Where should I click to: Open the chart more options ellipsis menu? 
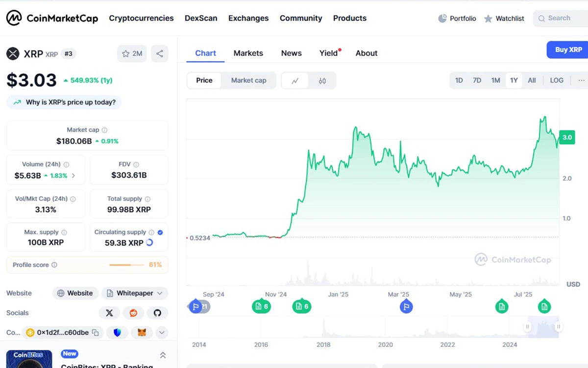[581, 80]
